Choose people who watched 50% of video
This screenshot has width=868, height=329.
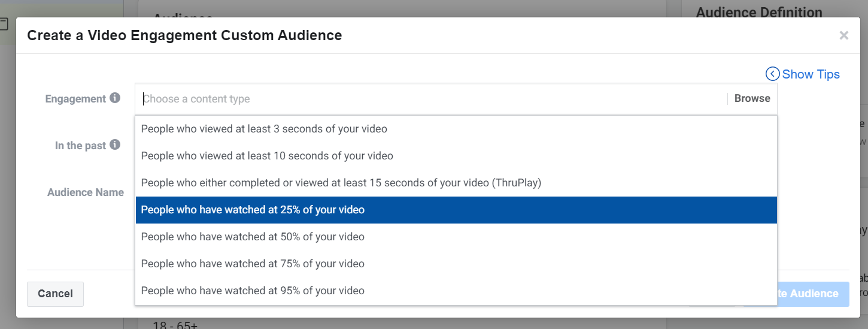tap(253, 237)
